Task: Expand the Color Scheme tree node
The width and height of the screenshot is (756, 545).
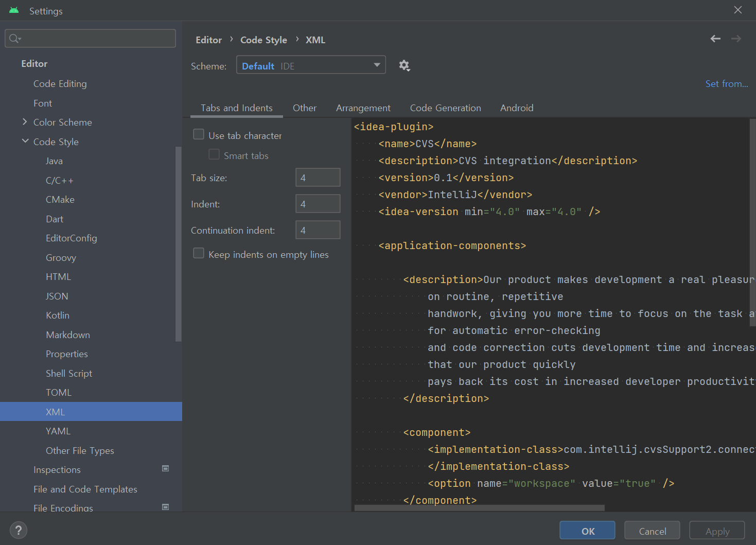Action: (25, 122)
